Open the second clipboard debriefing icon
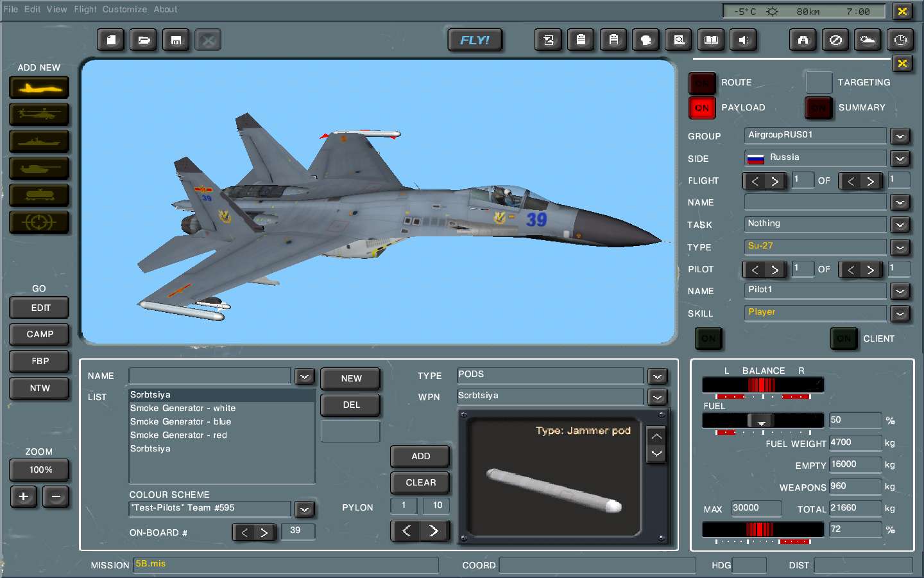Image resolution: width=924 pixels, height=578 pixels. (x=613, y=40)
